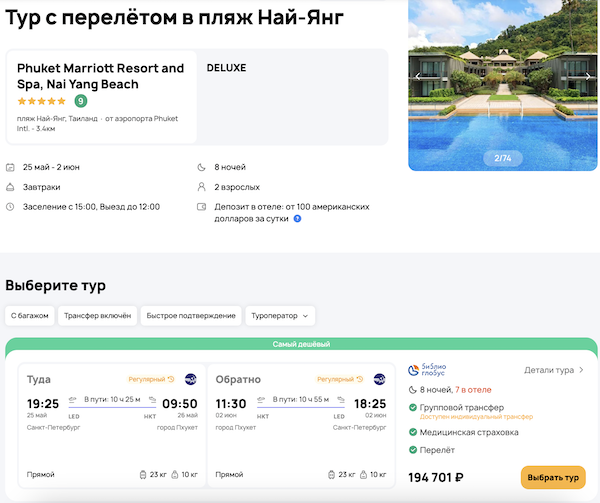Open the hotel pool photo thumbnail

pos(503,85)
